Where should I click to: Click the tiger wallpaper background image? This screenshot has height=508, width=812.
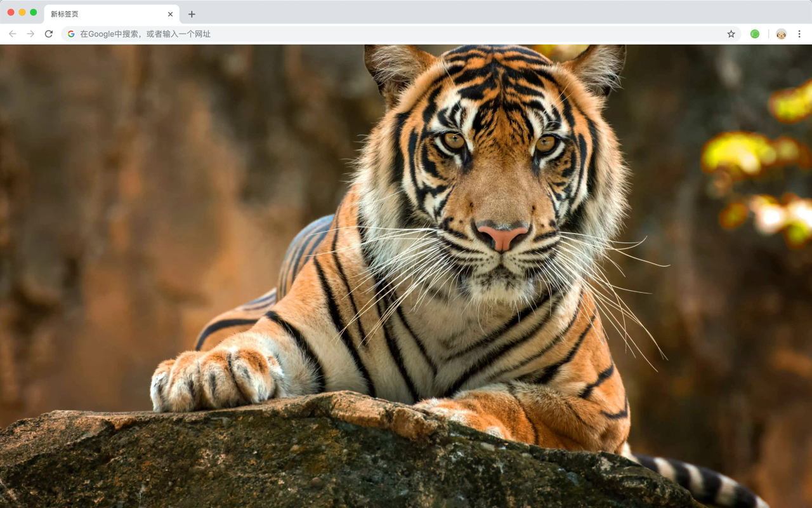tap(406, 276)
